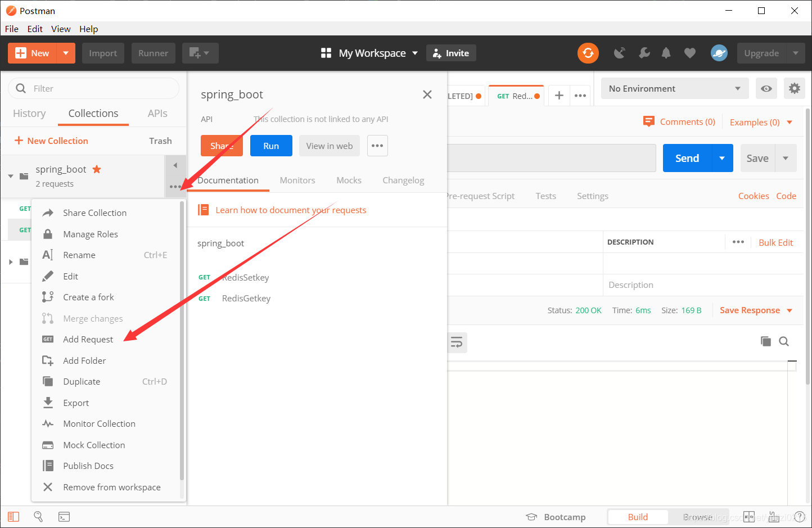This screenshot has width=812, height=528.
Task: Switch to the Monitors tab
Action: [297, 180]
